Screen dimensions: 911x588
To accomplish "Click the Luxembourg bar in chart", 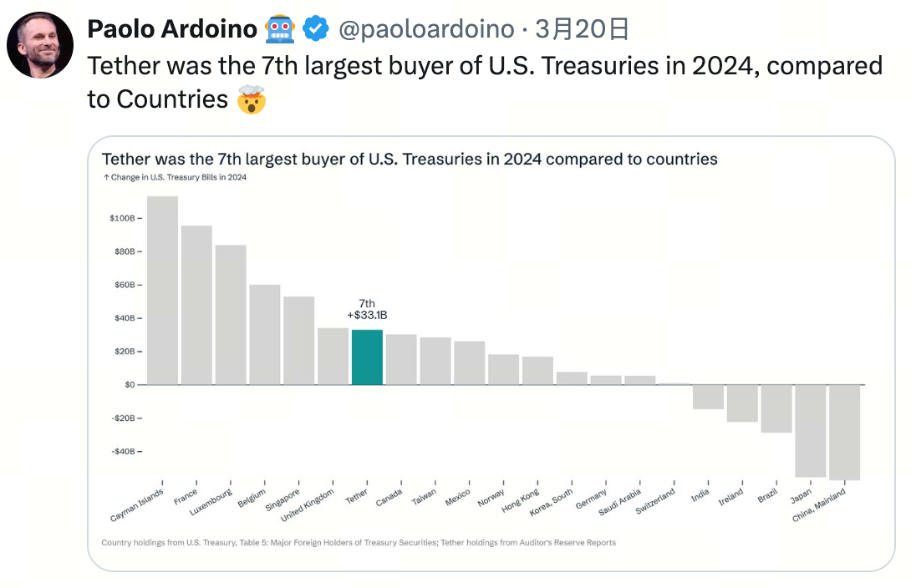I will click(231, 315).
